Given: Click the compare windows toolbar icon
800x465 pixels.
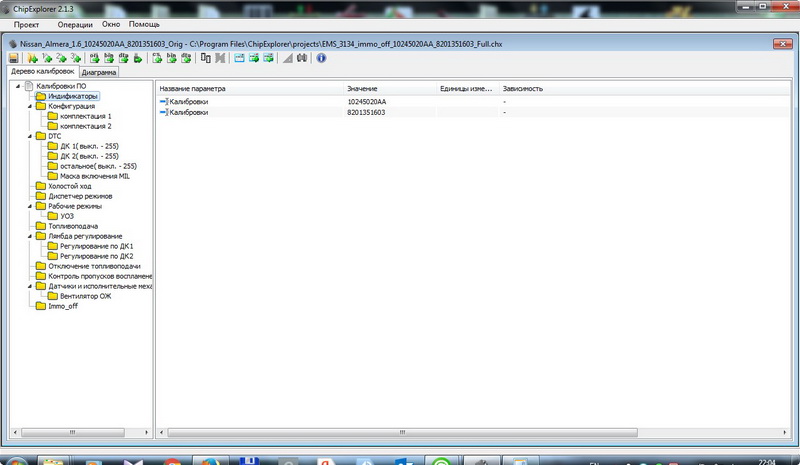Looking at the screenshot, I should 205,59.
